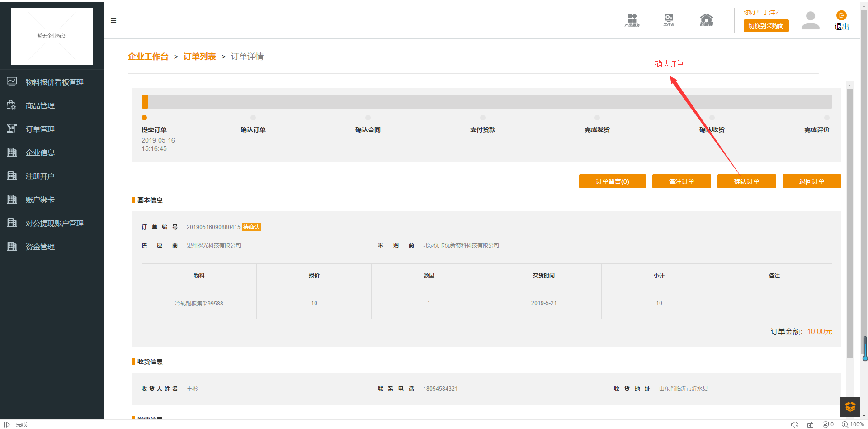Click the 暂无企业标识 logo placeholder

pyautogui.click(x=52, y=36)
